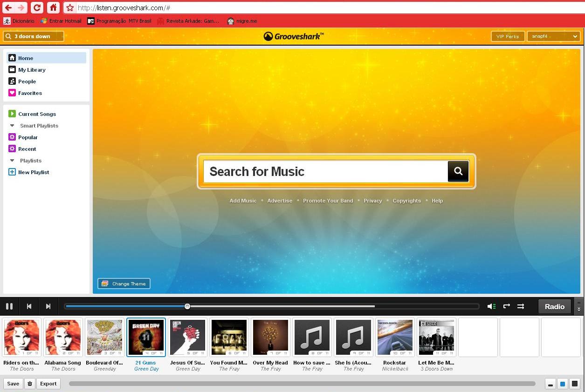The image size is (585, 392).
Task: Select the You Found M... thumbnail
Action: click(x=229, y=338)
